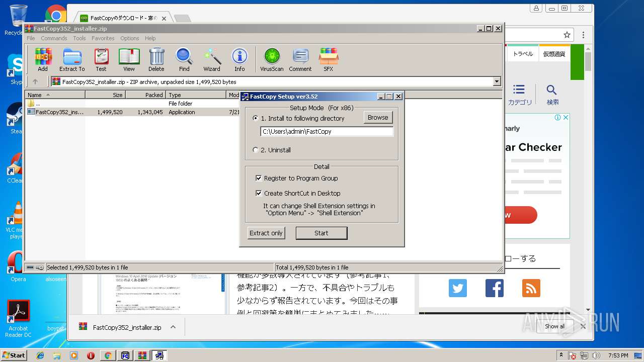This screenshot has height=362, width=644.
Task: Open the Tools menu
Action: point(79,38)
